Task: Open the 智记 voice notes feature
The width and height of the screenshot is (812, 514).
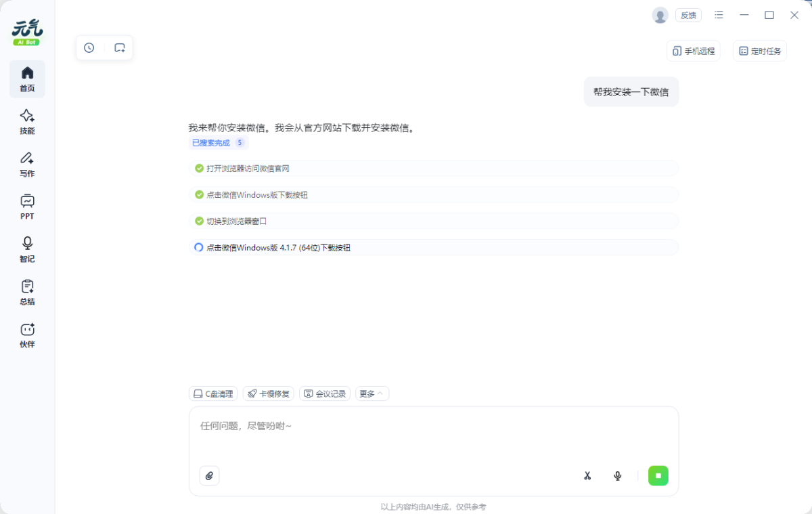Action: (x=27, y=249)
